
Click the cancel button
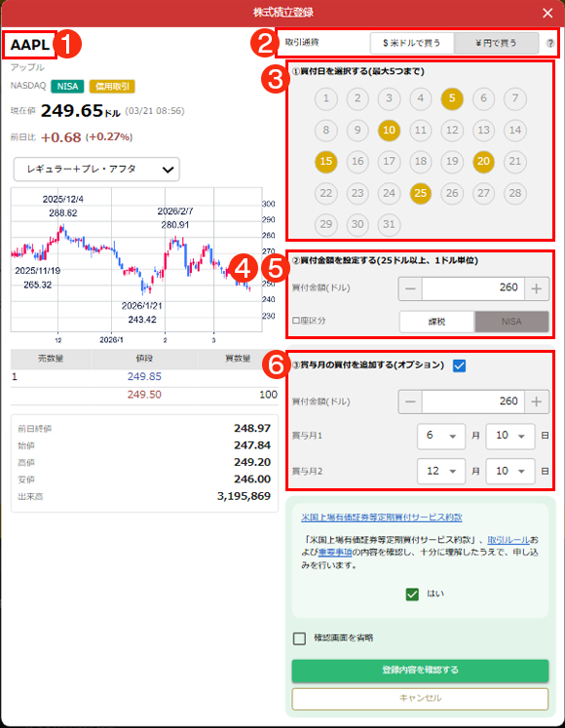pyautogui.click(x=420, y=699)
